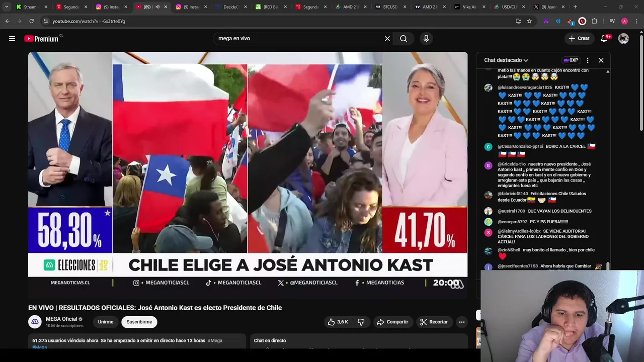Dislike the video with thumbs down
644x362 pixels.
pos(361,322)
